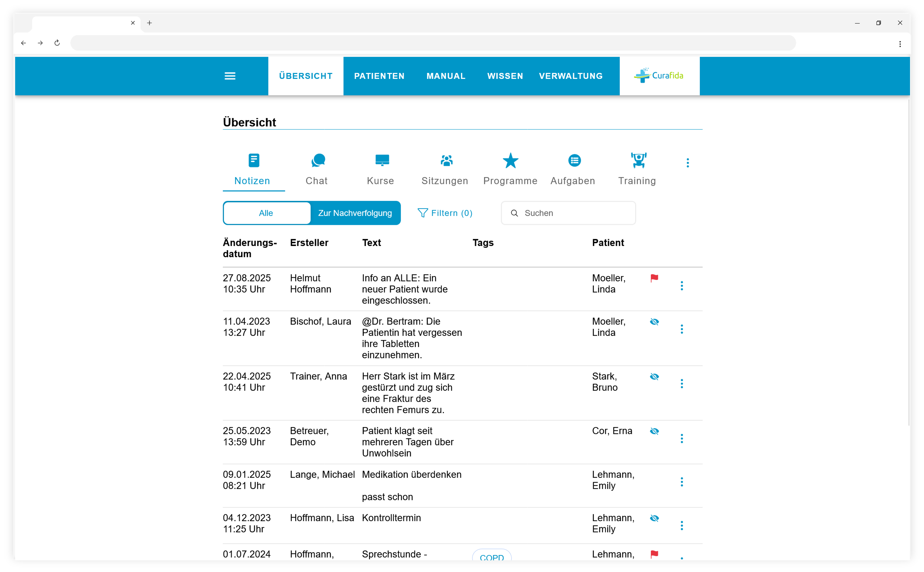Click creator 'Trainer, Anna'
924x572 pixels.
tap(318, 376)
